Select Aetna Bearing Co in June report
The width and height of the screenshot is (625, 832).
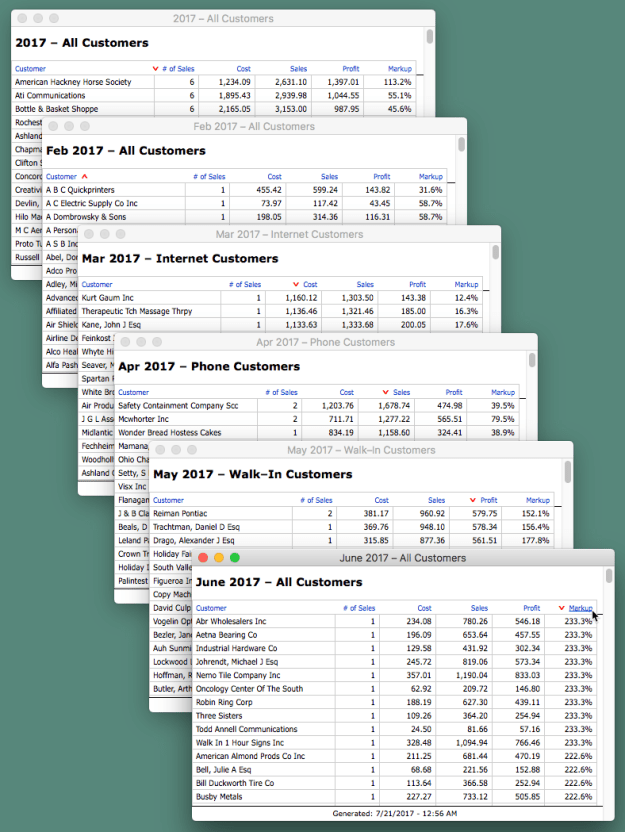coord(395,635)
